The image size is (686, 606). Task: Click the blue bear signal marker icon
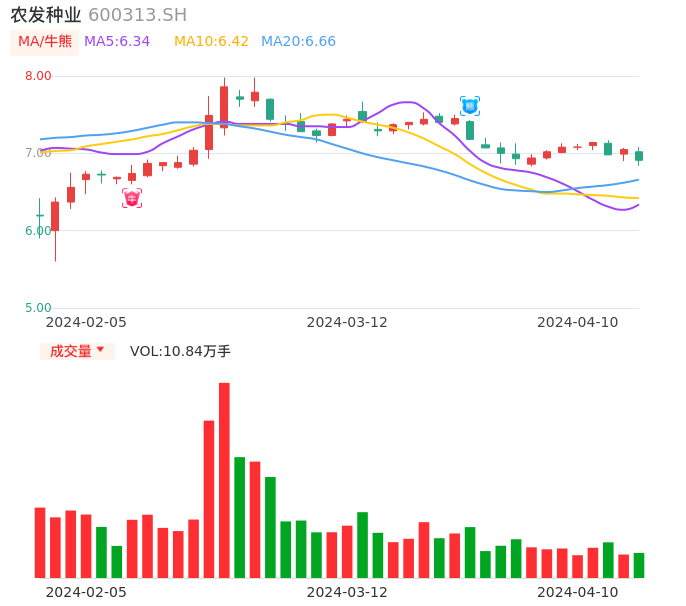[x=470, y=106]
